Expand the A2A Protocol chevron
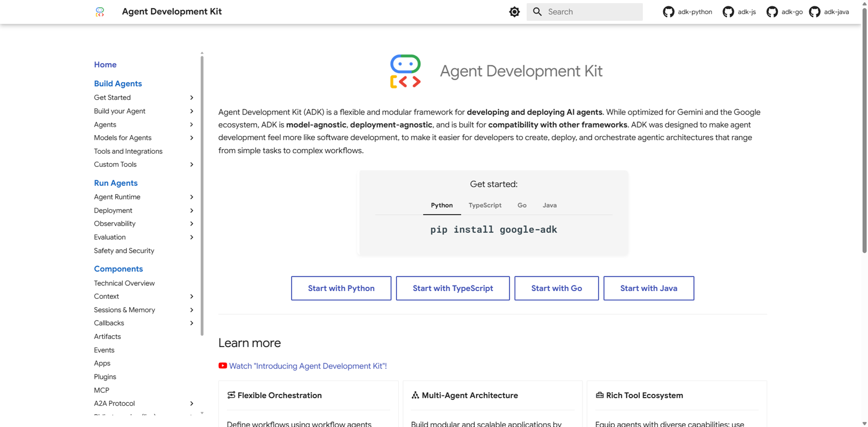Screen dimensions: 868x427 pyautogui.click(x=192, y=403)
